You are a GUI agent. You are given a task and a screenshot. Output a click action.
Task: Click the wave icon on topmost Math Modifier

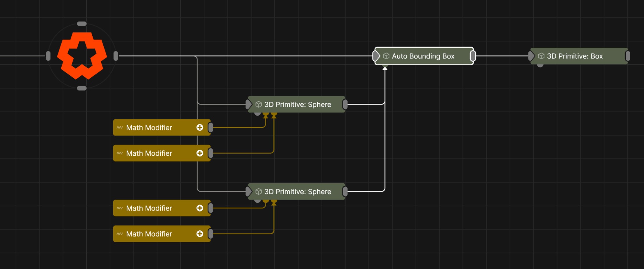[120, 128]
